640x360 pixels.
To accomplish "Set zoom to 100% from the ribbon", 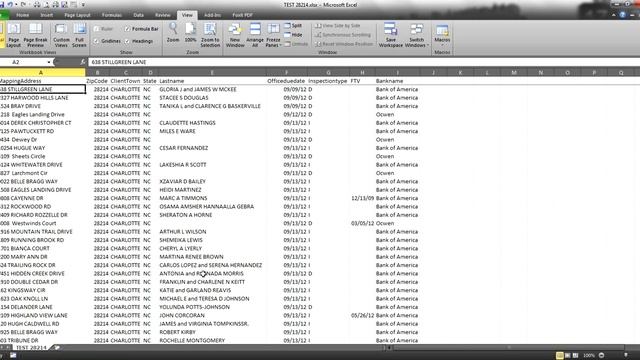I will click(x=190, y=33).
